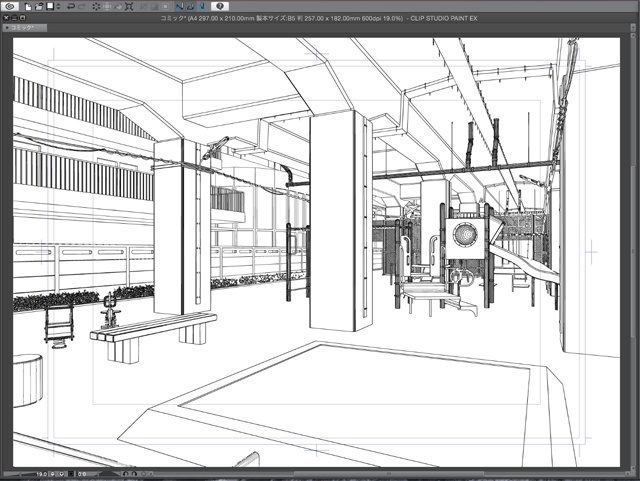The width and height of the screenshot is (640, 481).
Task: Reset canvas rotation icon
Action: [x=143, y=474]
